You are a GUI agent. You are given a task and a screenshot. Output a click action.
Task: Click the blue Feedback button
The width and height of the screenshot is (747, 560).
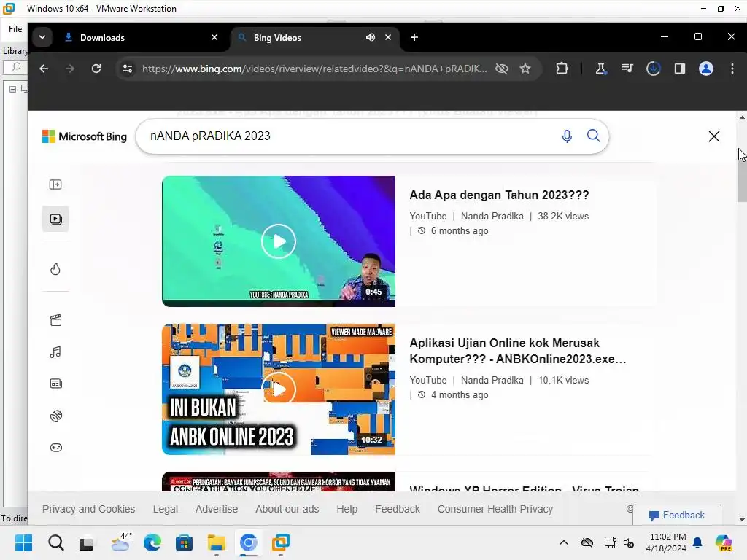click(x=676, y=516)
